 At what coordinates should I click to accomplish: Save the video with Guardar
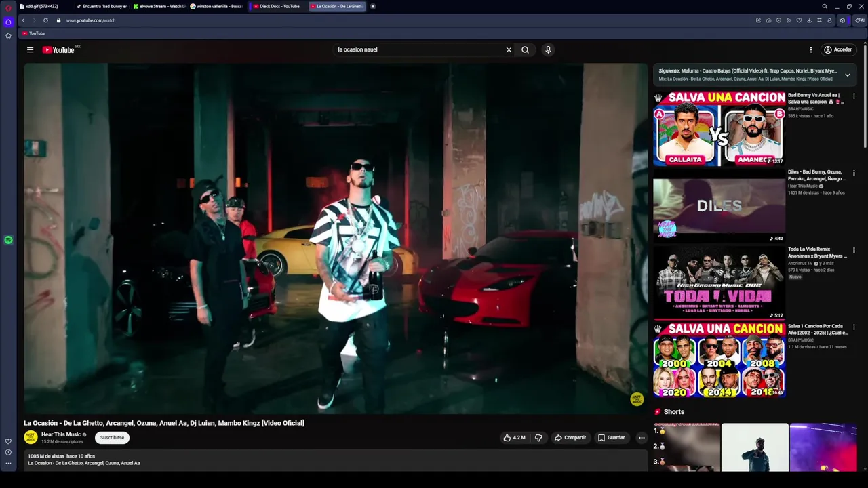pyautogui.click(x=611, y=438)
